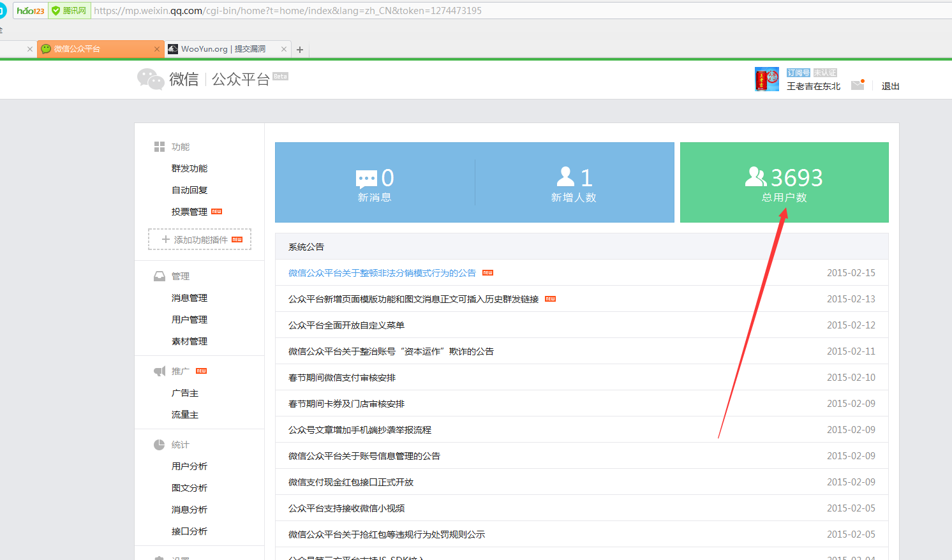
Task: Open announcement 公众平台支持接收微信小视频
Action: tap(346, 508)
